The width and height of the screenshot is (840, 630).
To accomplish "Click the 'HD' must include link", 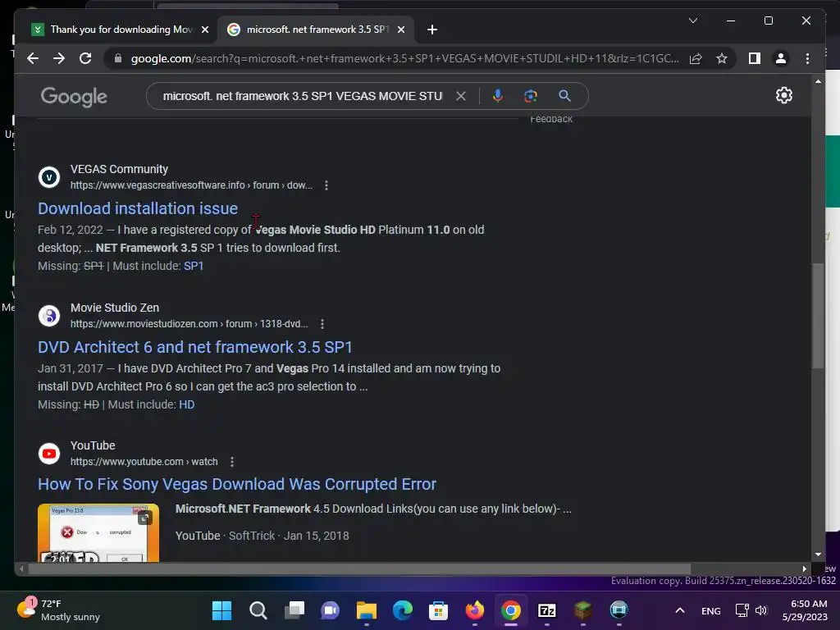I will 186,404.
